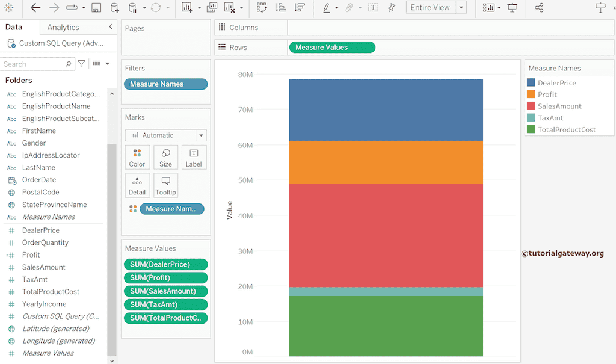Sort ascending using the toolbar icon
The height and width of the screenshot is (364, 616).
280,8
